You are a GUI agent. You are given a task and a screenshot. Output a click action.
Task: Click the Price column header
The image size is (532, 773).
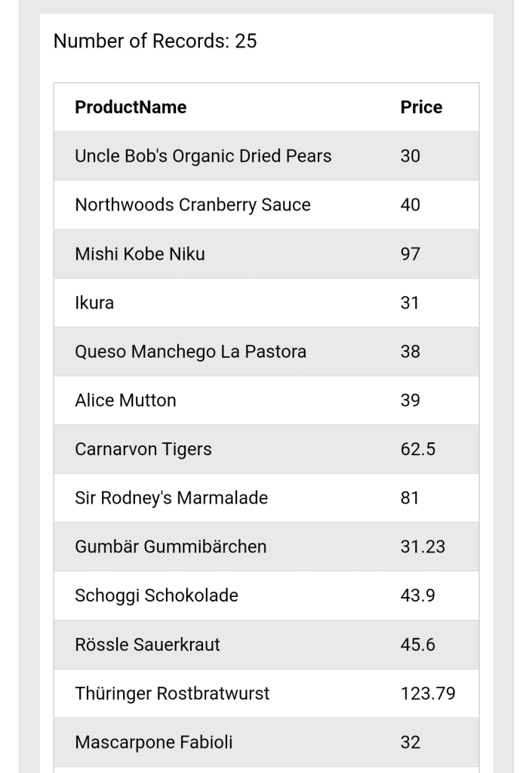coord(421,107)
